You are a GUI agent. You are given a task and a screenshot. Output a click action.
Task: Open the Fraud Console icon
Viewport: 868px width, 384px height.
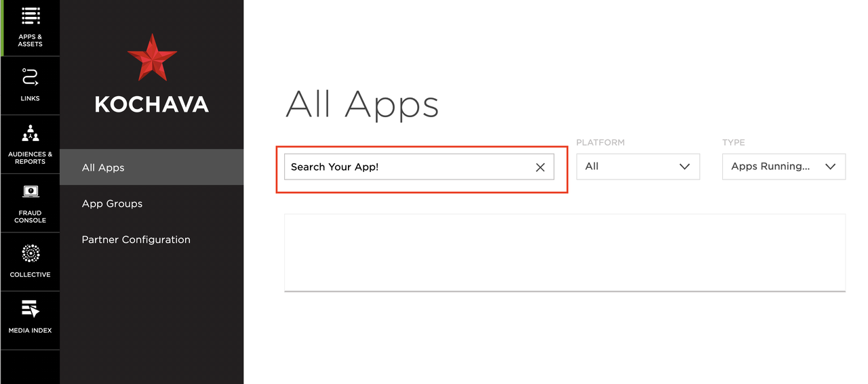[30, 192]
